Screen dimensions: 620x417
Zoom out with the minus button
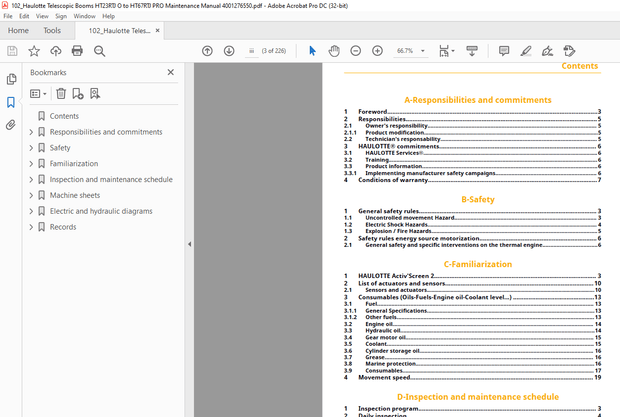click(355, 51)
